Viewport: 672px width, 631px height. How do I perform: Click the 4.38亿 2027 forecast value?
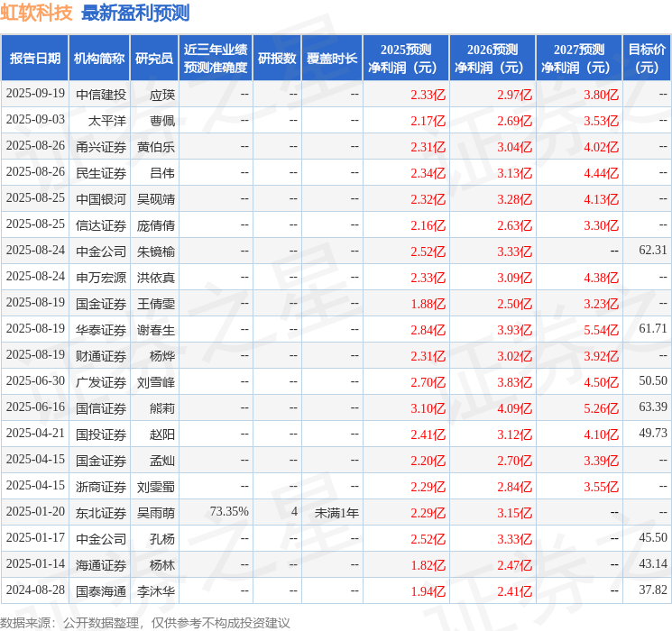click(x=602, y=278)
